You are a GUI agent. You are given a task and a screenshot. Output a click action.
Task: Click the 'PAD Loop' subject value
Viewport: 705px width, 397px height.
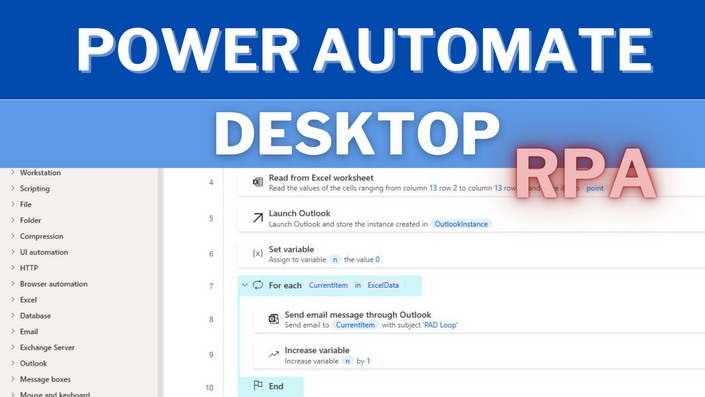441,325
